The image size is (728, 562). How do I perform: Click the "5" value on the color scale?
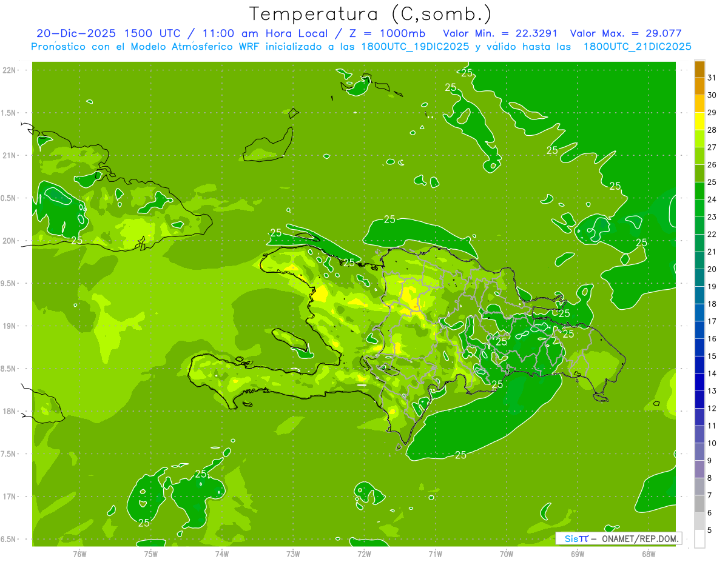tap(710, 530)
